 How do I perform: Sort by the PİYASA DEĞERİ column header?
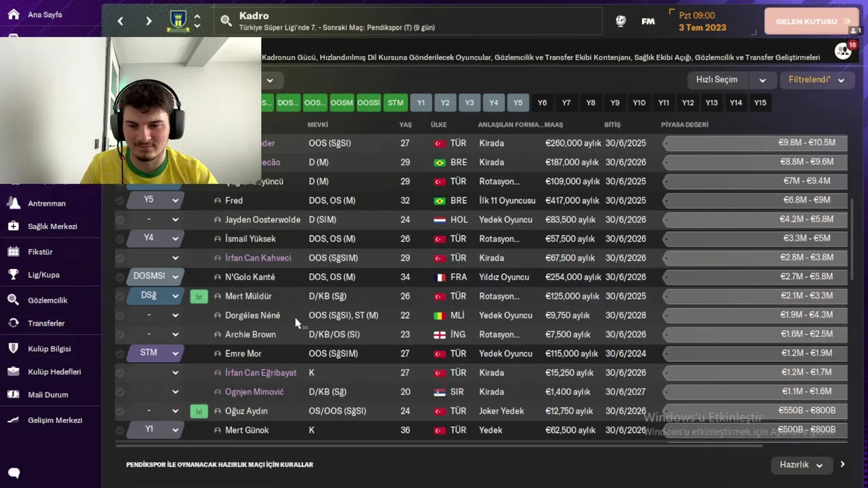point(685,125)
